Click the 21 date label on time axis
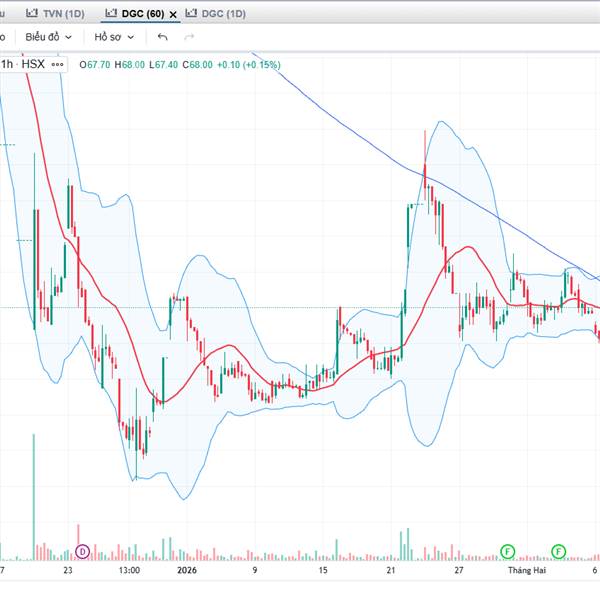The width and height of the screenshot is (600, 600). pyautogui.click(x=391, y=570)
